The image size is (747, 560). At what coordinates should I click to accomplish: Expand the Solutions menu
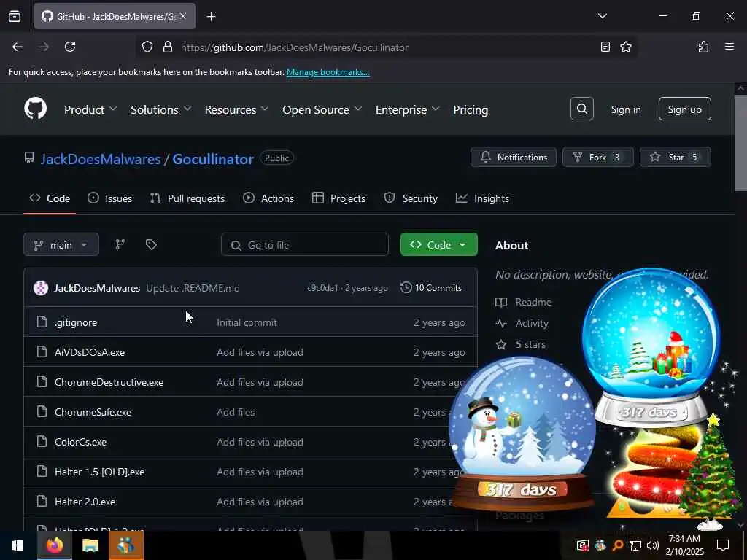coord(161,109)
